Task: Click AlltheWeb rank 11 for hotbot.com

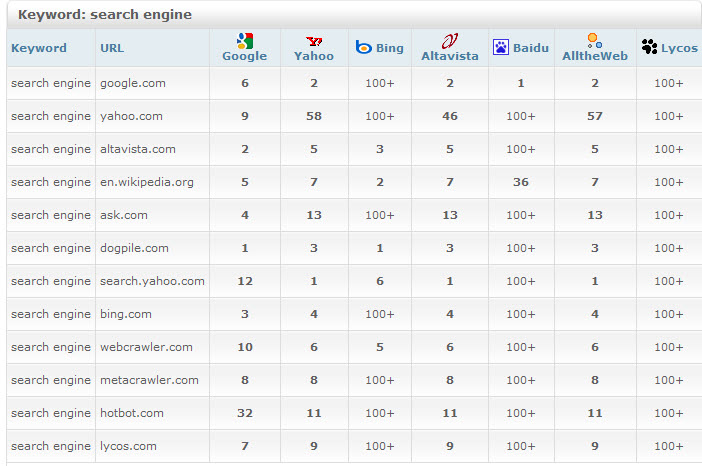Action: [595, 413]
